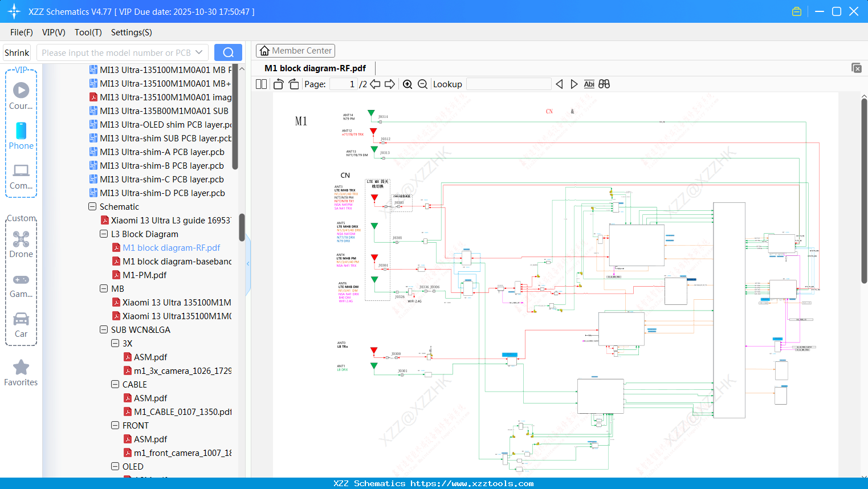Collapse the Schematic tree node
868x489 pixels.
pyautogui.click(x=92, y=206)
